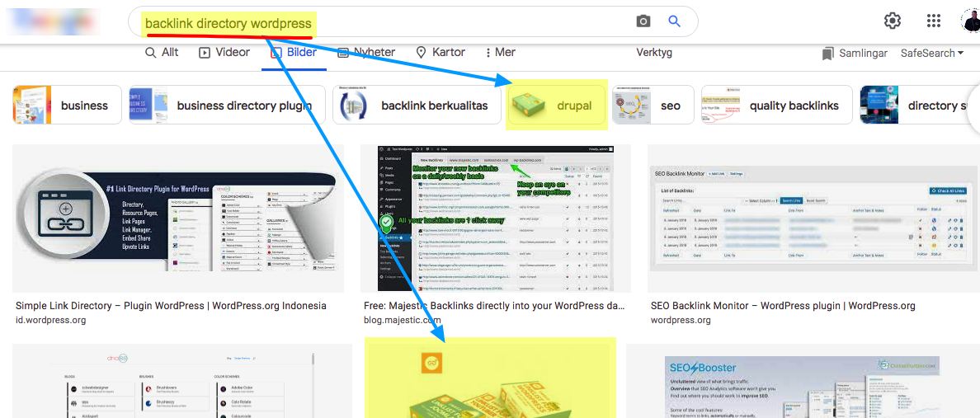Click the SEO Backlink Monitor title link
Viewport: 980px width, 418px height.
click(x=783, y=306)
